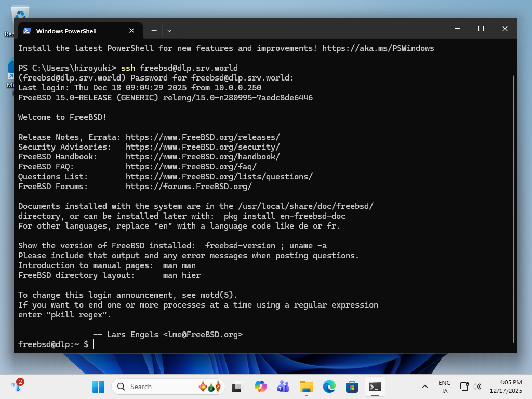532x399 pixels.
Task: Maximize the PowerShell terminal window
Action: [481, 29]
